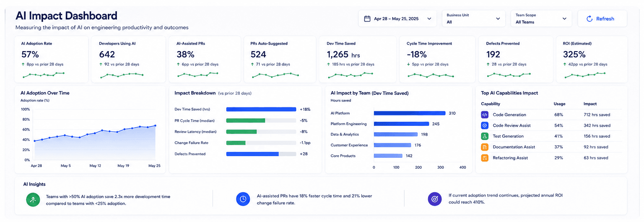Click the Change Failure Rate bar

261,143
